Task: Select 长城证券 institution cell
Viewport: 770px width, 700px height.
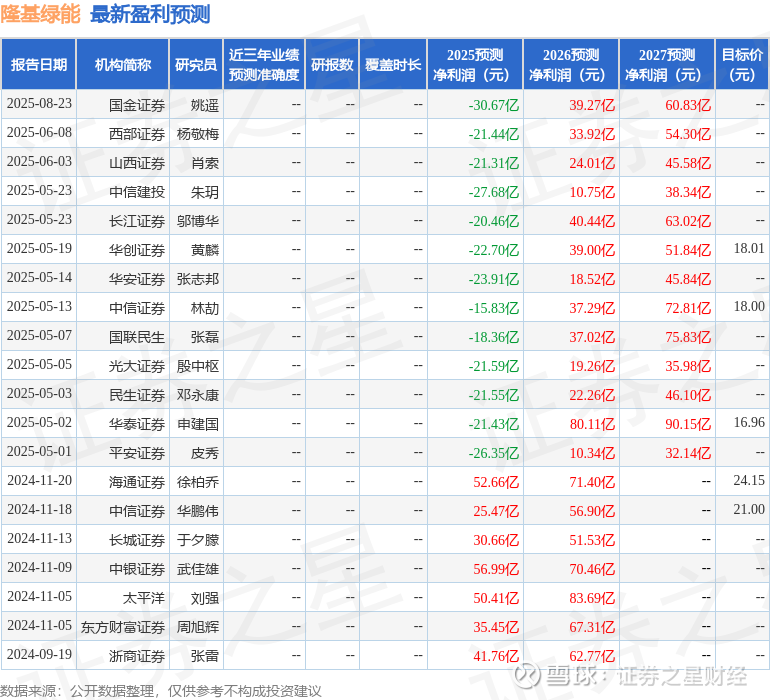Action: pos(137,540)
